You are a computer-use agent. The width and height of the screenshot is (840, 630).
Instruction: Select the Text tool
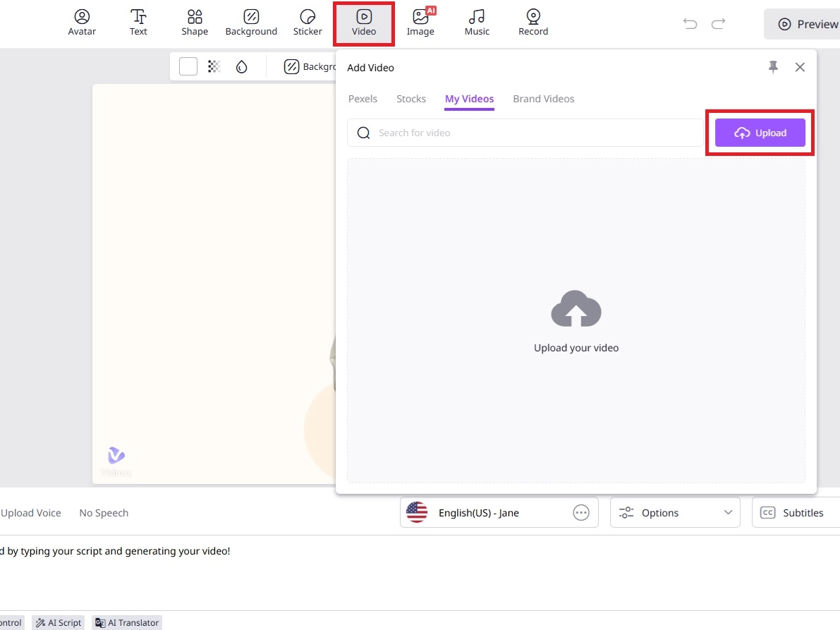click(139, 23)
